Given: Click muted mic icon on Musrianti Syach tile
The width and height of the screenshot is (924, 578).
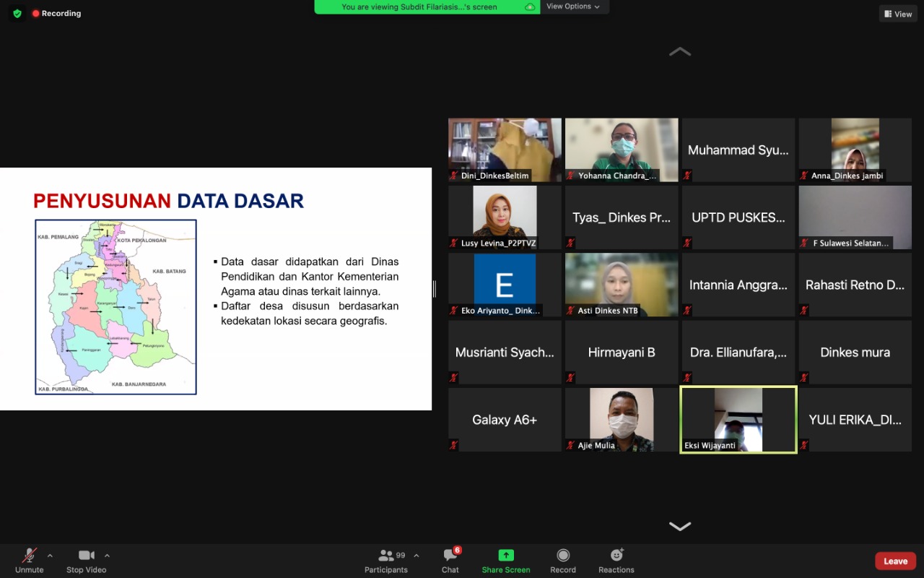Looking at the screenshot, I should [x=454, y=378].
